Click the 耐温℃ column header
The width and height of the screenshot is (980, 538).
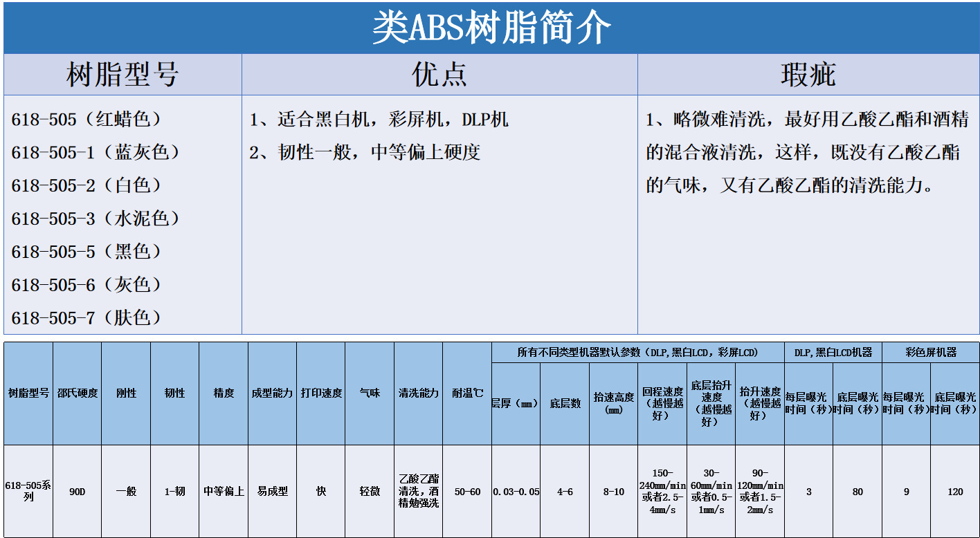[x=467, y=393]
